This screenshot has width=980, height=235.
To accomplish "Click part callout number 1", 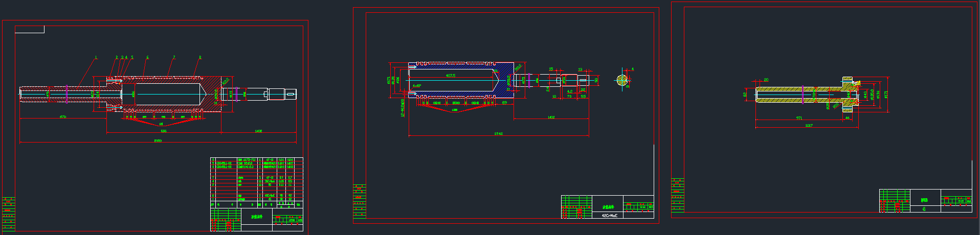I will [96, 57].
